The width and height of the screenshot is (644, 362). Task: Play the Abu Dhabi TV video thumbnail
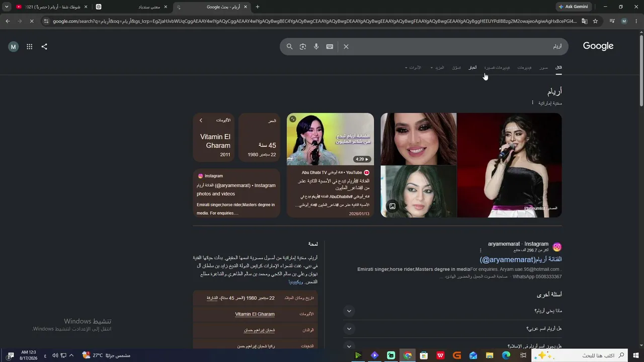tap(330, 139)
